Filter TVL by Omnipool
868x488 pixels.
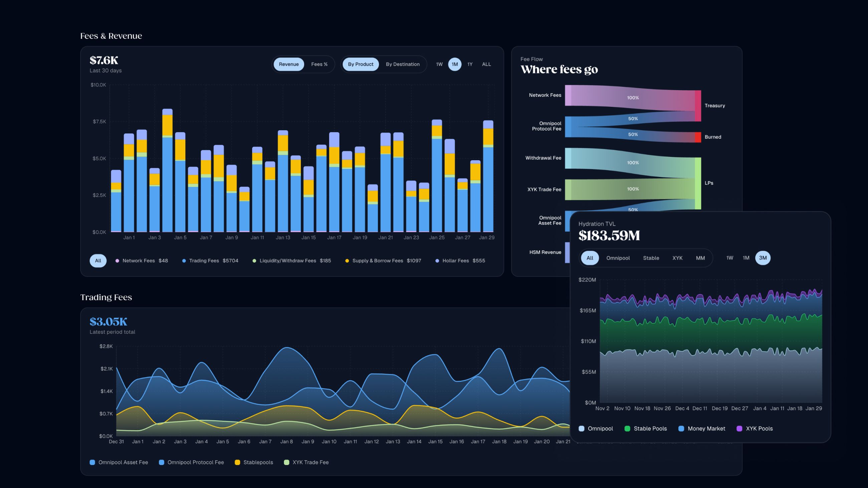click(x=618, y=258)
